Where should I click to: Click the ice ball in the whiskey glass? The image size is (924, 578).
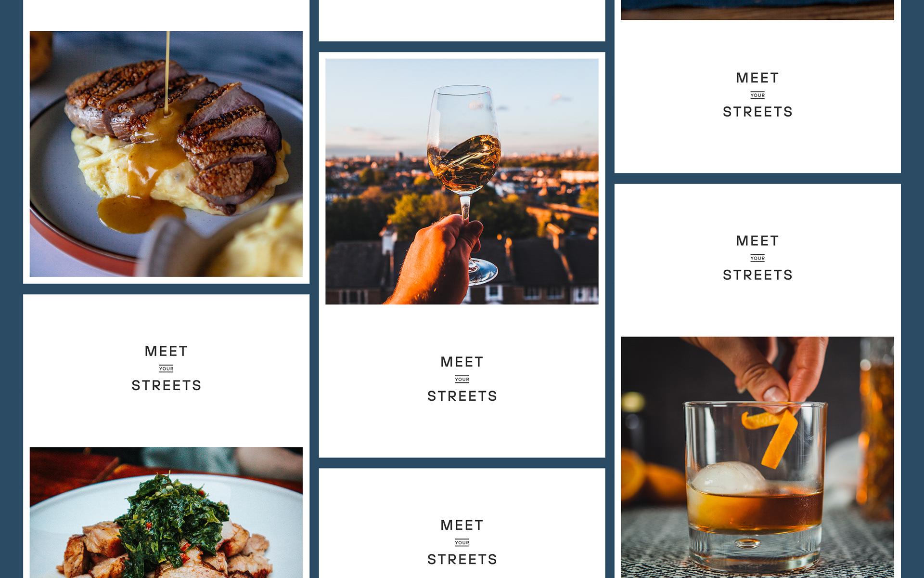[x=728, y=478]
